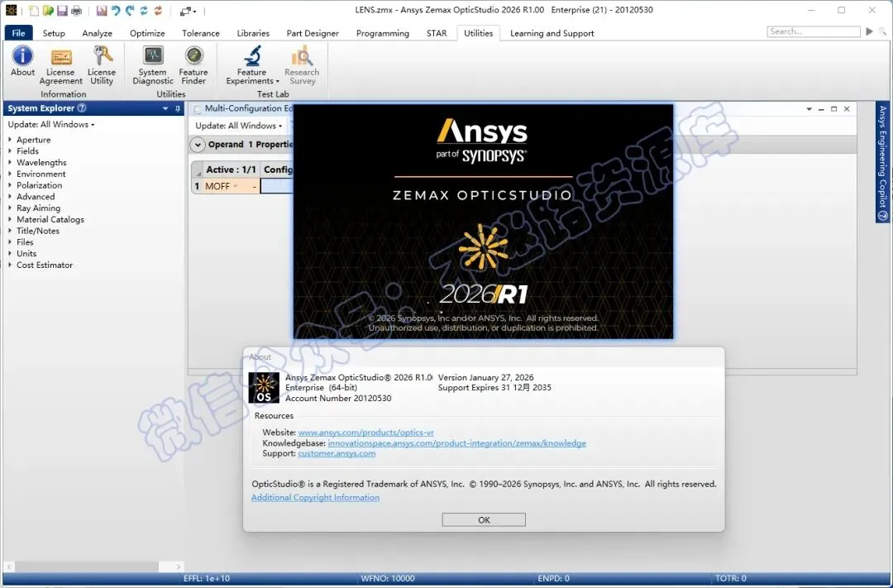Open the Ansys Engineering Copilot side tab
This screenshot has width=893, height=588.
883,162
